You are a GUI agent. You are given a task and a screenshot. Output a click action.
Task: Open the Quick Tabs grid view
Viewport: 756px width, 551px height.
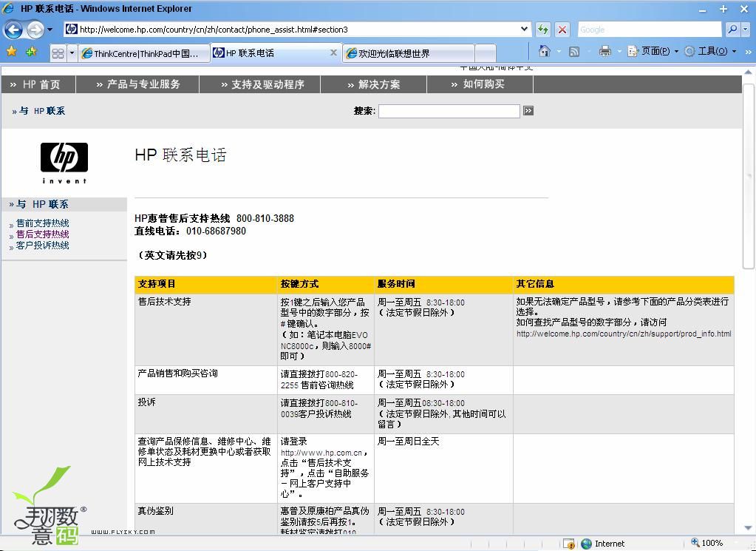[58, 53]
